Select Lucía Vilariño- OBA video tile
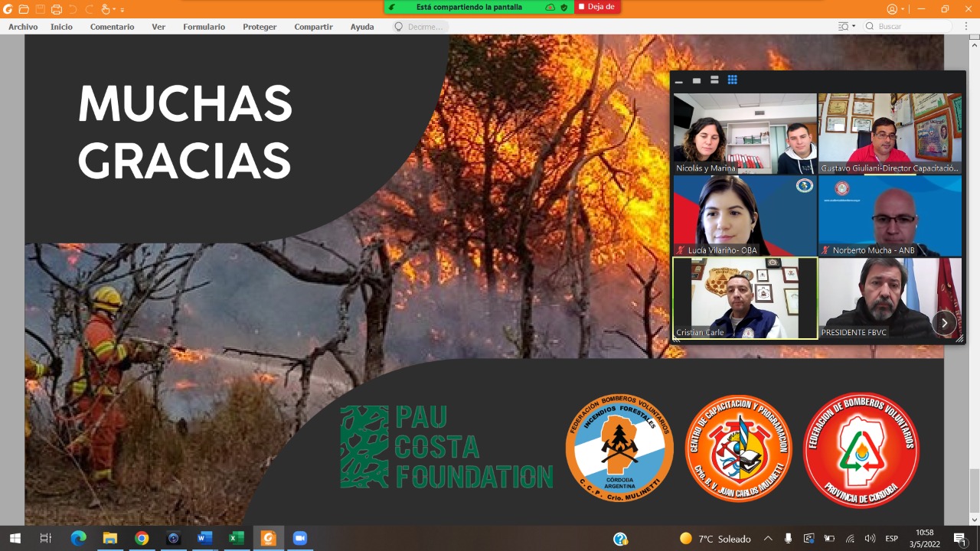Viewport: 980px width, 551px height. click(744, 216)
